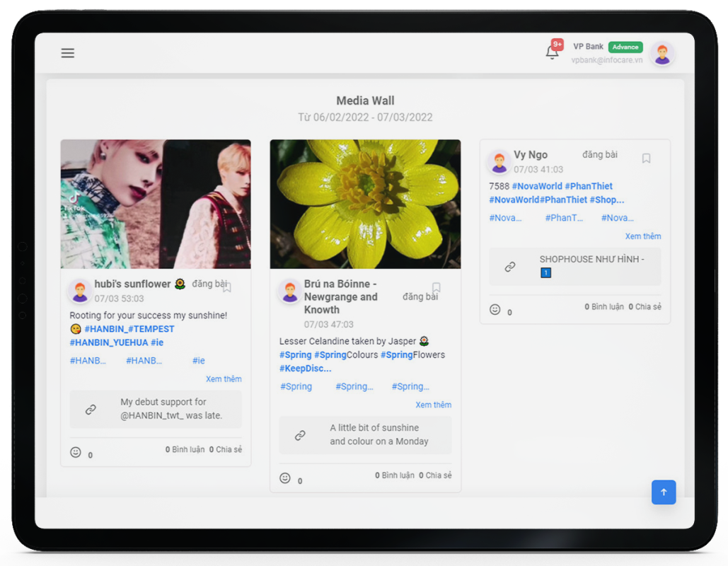Viewport: 728px width, 566px height.
Task: Expand 'Xem thêm' on hubi's sunflower post
Action: pyautogui.click(x=224, y=379)
